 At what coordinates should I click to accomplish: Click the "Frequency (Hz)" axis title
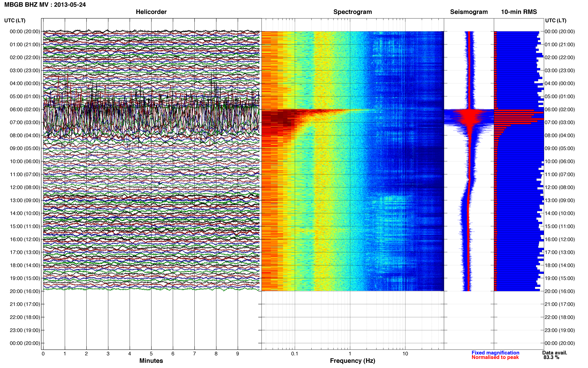pyautogui.click(x=352, y=361)
